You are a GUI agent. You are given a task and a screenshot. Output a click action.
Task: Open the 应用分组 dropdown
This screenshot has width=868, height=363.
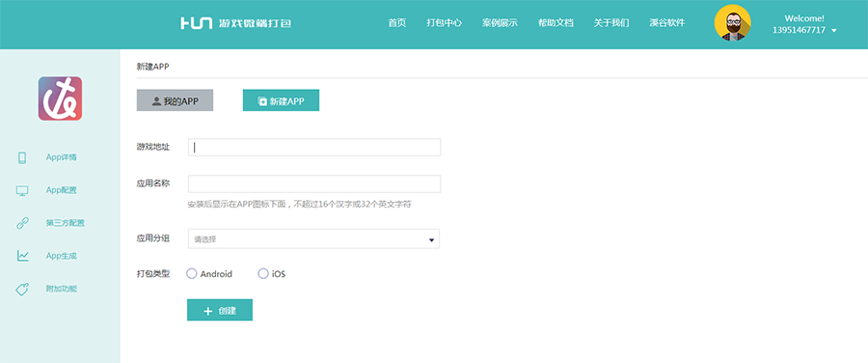[313, 238]
